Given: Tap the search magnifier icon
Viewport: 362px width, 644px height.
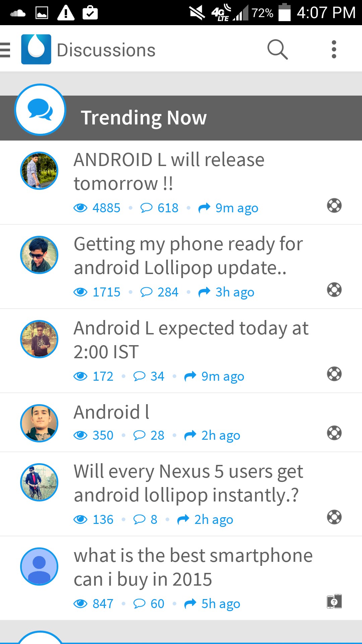Looking at the screenshot, I should click(x=278, y=50).
